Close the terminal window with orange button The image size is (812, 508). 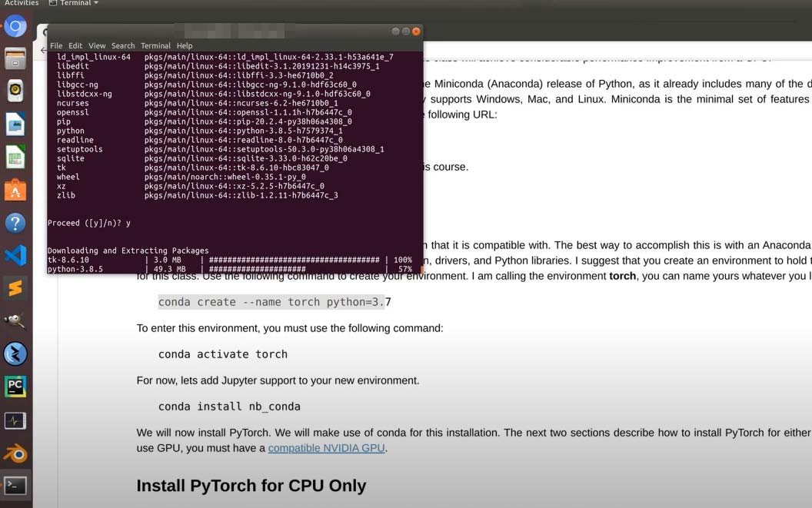point(416,31)
